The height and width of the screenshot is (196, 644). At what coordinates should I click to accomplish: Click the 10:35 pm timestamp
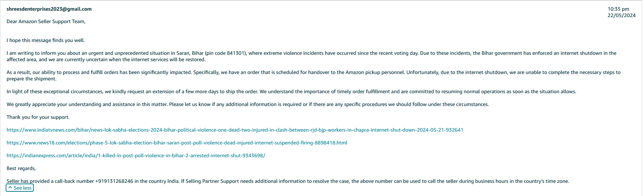tap(618, 9)
